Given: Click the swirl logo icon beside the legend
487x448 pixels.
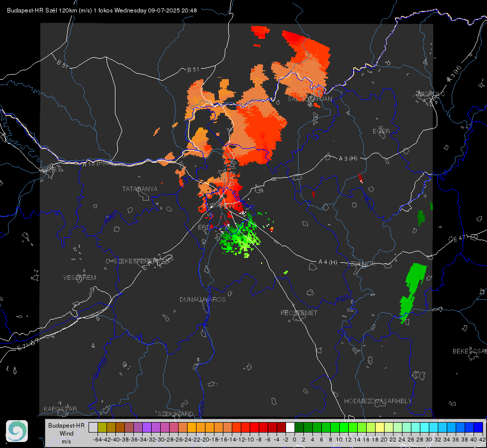Looking at the screenshot, I should pyautogui.click(x=17, y=431).
